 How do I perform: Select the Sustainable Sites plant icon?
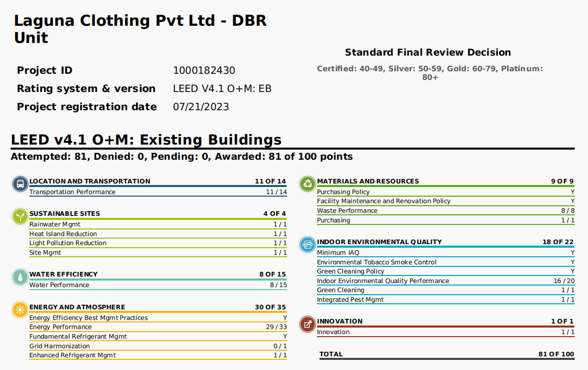pos(20,216)
